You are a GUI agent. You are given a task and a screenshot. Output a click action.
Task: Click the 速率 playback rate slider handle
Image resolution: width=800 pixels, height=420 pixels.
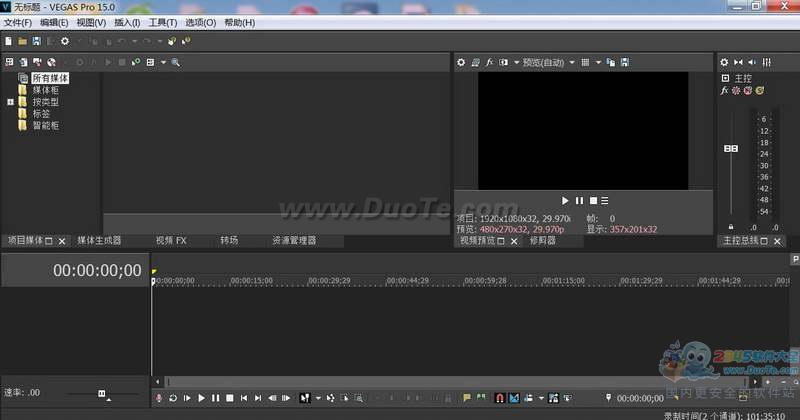point(102,393)
